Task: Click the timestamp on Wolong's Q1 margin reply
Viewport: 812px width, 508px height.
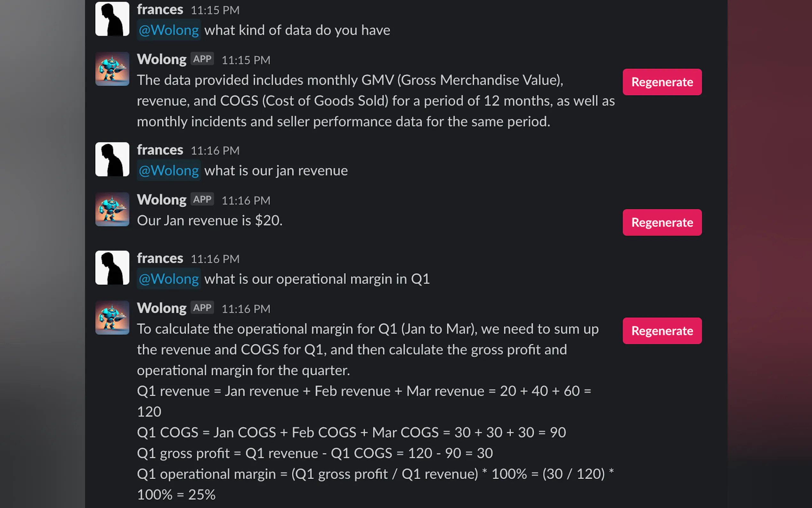Action: tap(246, 309)
